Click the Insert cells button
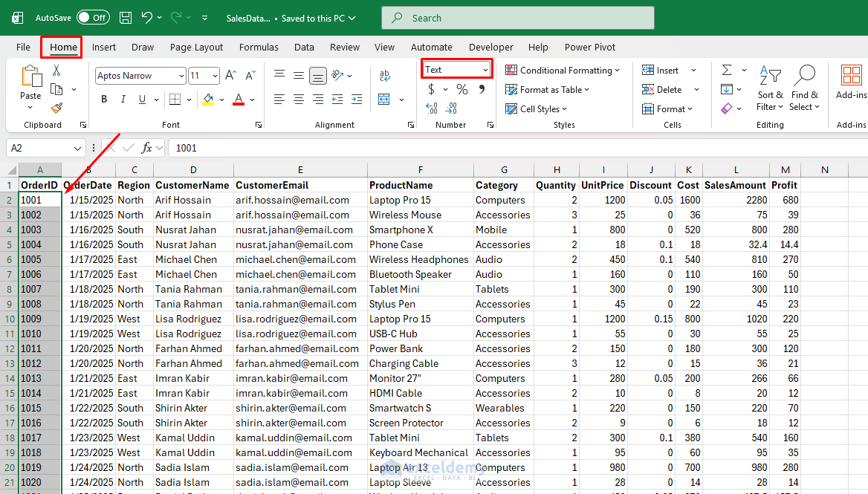 pyautogui.click(x=661, y=71)
